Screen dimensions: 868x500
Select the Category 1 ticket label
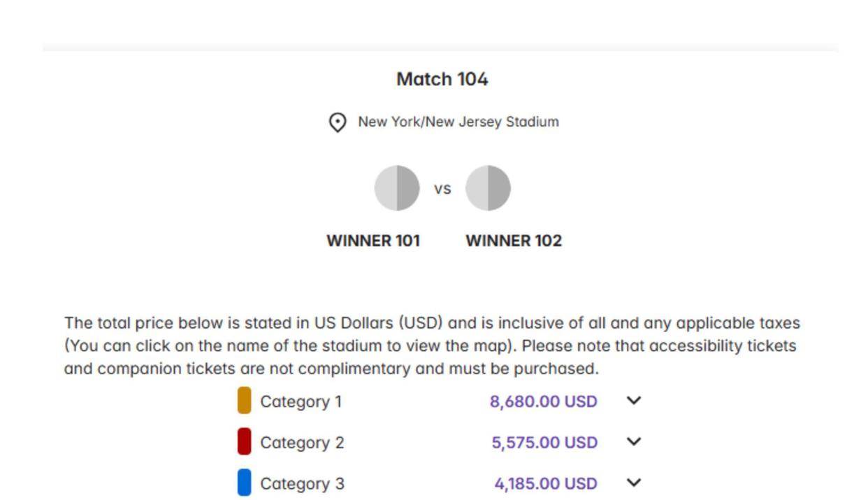point(301,401)
